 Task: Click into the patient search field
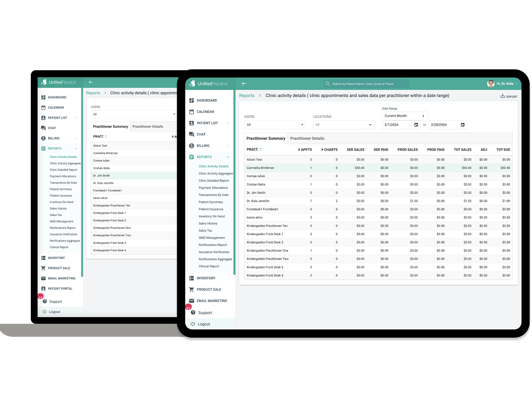coord(368,84)
